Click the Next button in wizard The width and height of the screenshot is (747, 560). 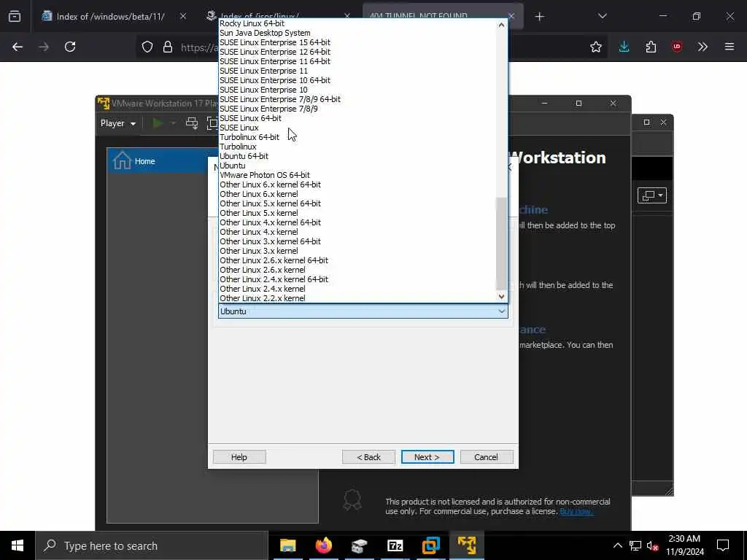(427, 457)
